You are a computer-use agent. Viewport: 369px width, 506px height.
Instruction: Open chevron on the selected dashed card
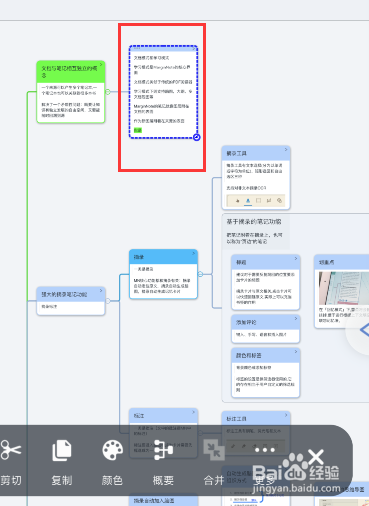tap(194, 49)
